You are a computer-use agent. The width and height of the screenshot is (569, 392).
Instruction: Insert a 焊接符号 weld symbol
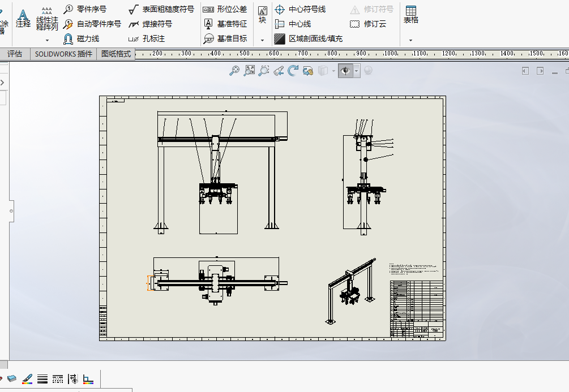[x=150, y=24]
